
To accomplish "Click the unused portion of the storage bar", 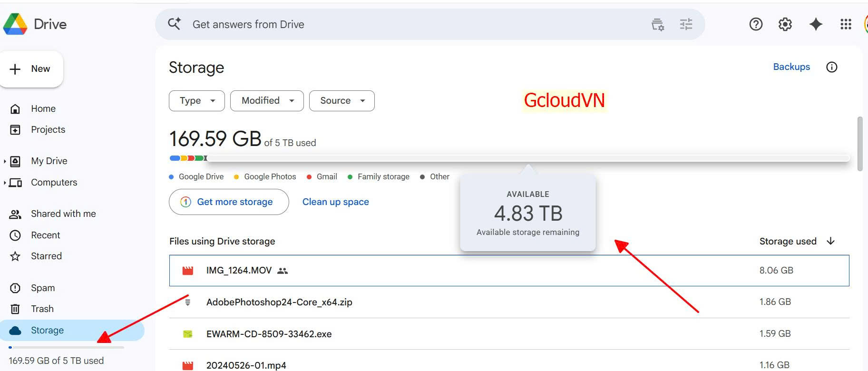I will 528,158.
